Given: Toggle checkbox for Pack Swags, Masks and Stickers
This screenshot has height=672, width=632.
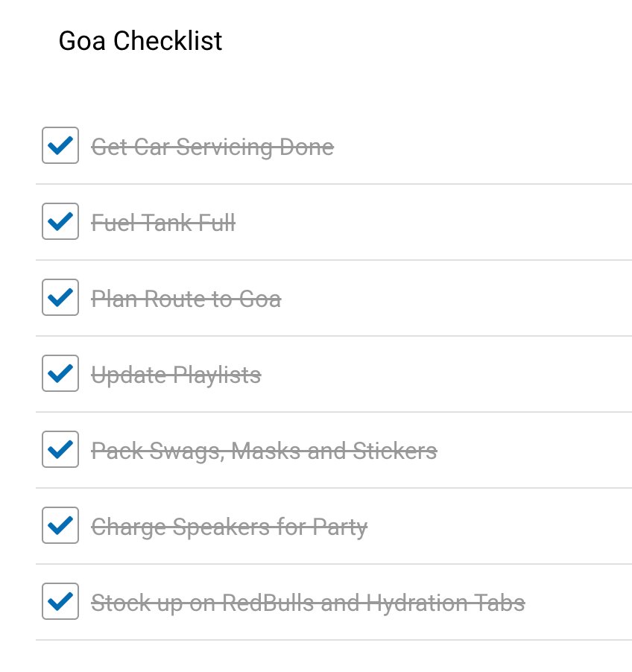Looking at the screenshot, I should [x=60, y=449].
